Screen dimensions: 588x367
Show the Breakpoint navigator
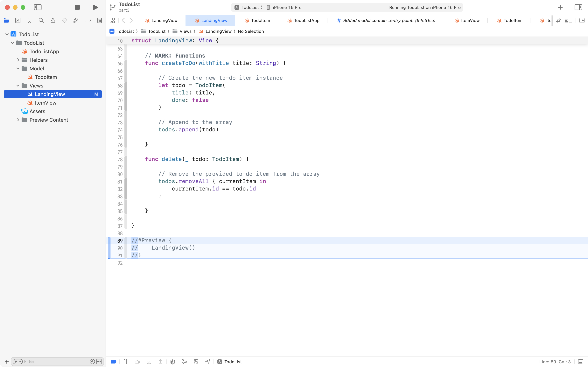[88, 20]
